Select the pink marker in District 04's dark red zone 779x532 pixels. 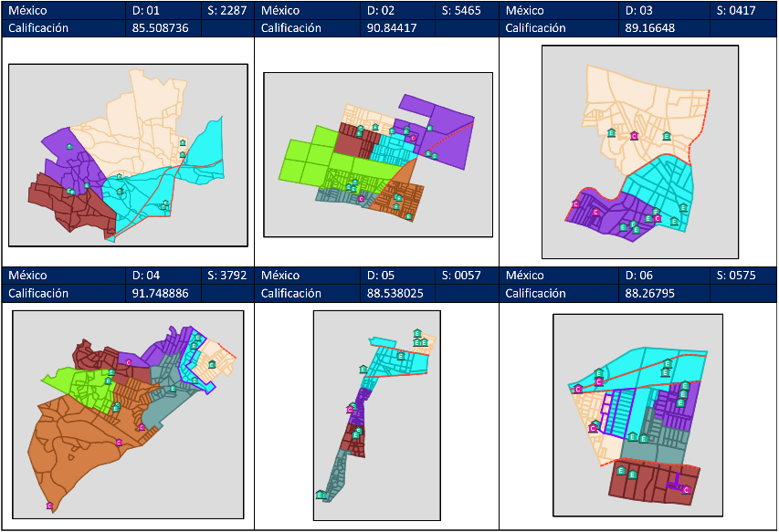pyautogui.click(x=129, y=362)
